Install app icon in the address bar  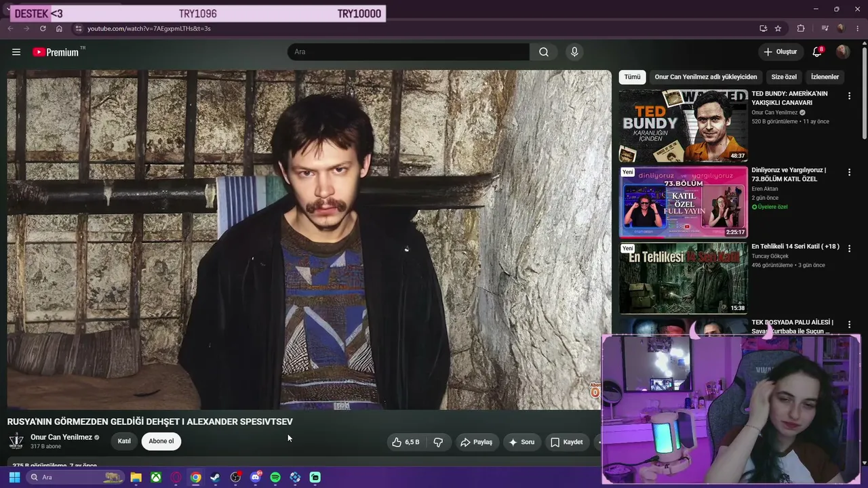763,28
